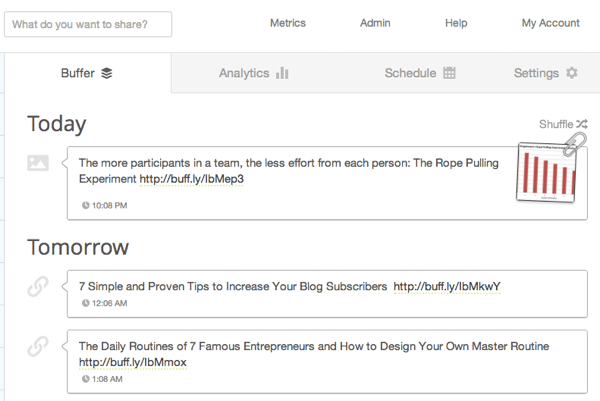
Task: Switch to the Schedule tab
Action: (x=420, y=73)
